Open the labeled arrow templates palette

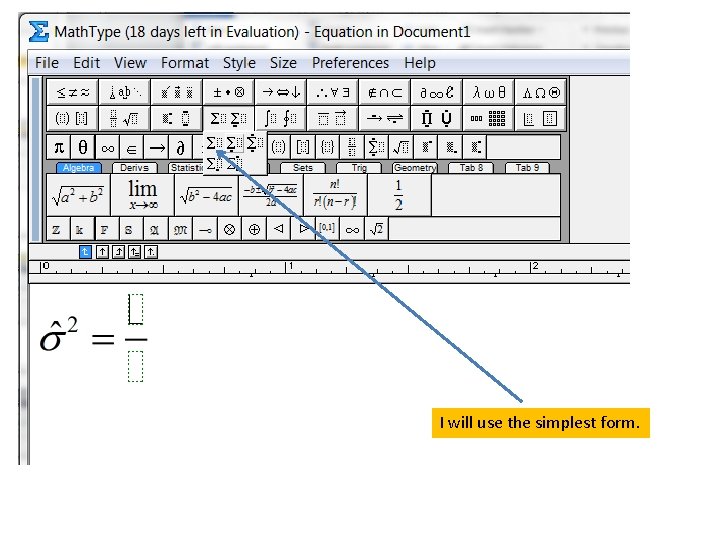point(384,118)
